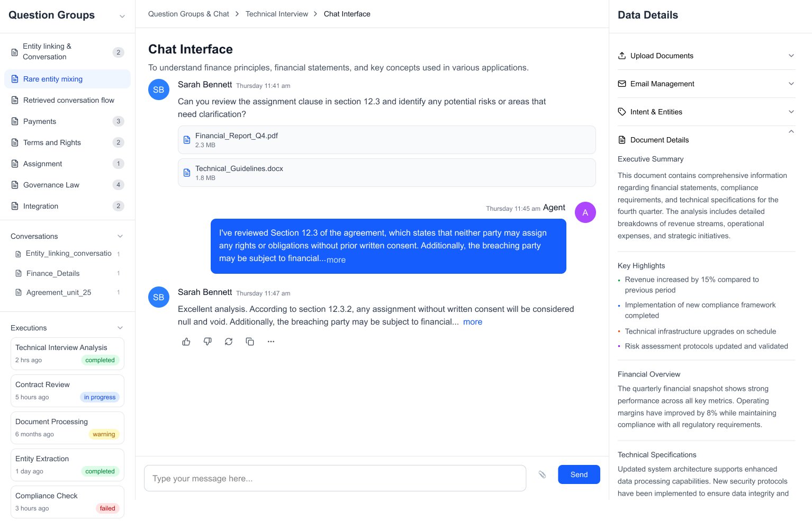The height and width of the screenshot is (529, 812).
Task: Open the Contract Review execution card
Action: (67, 391)
